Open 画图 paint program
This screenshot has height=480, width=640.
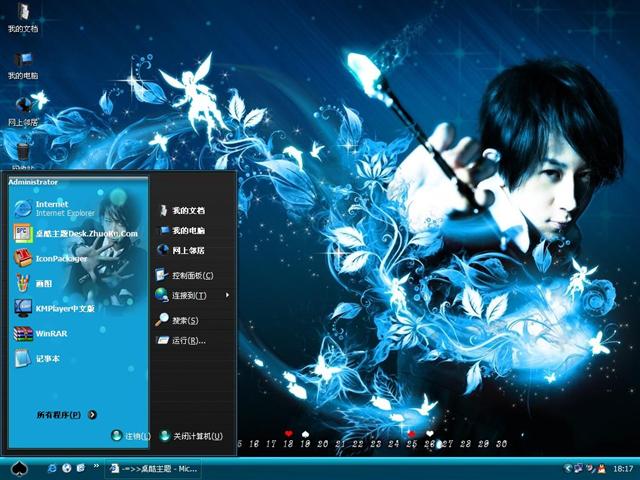33,283
